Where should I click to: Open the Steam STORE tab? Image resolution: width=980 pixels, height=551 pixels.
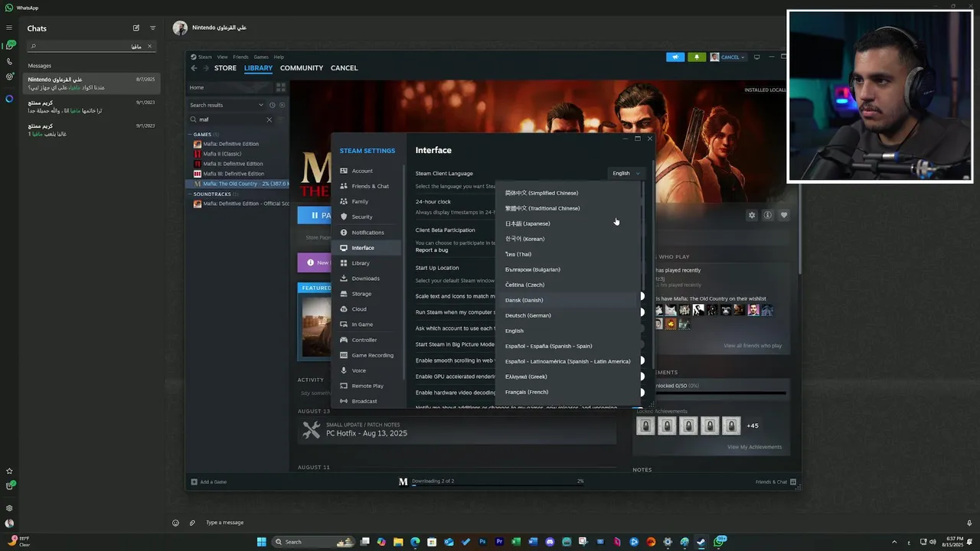(x=225, y=68)
